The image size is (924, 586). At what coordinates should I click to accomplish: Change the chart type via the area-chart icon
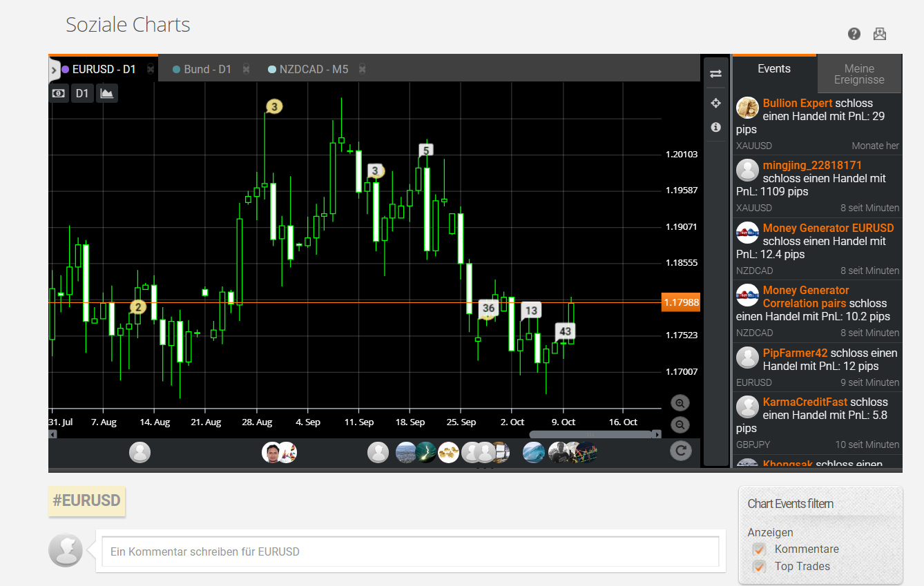pos(107,92)
